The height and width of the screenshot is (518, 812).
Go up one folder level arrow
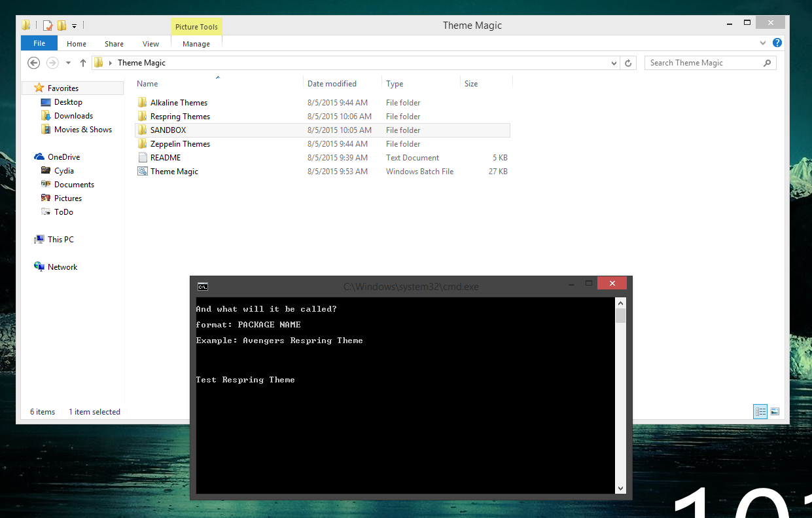click(x=82, y=63)
